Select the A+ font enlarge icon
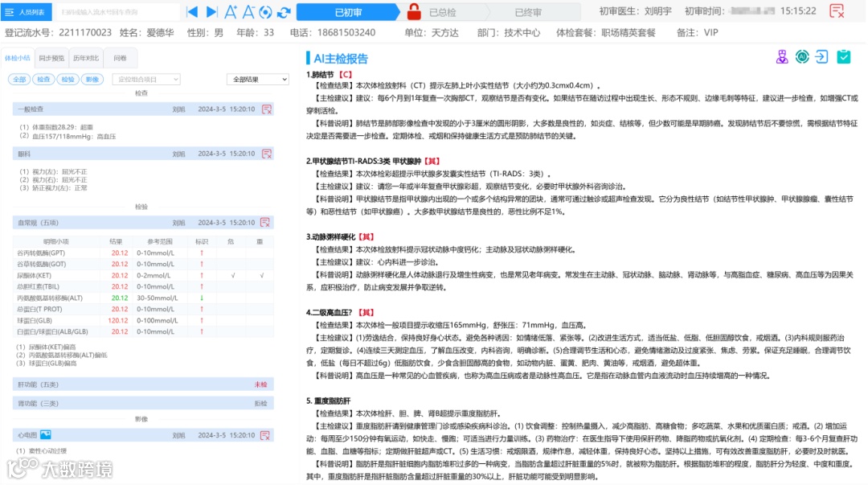868x485 pixels. point(231,11)
